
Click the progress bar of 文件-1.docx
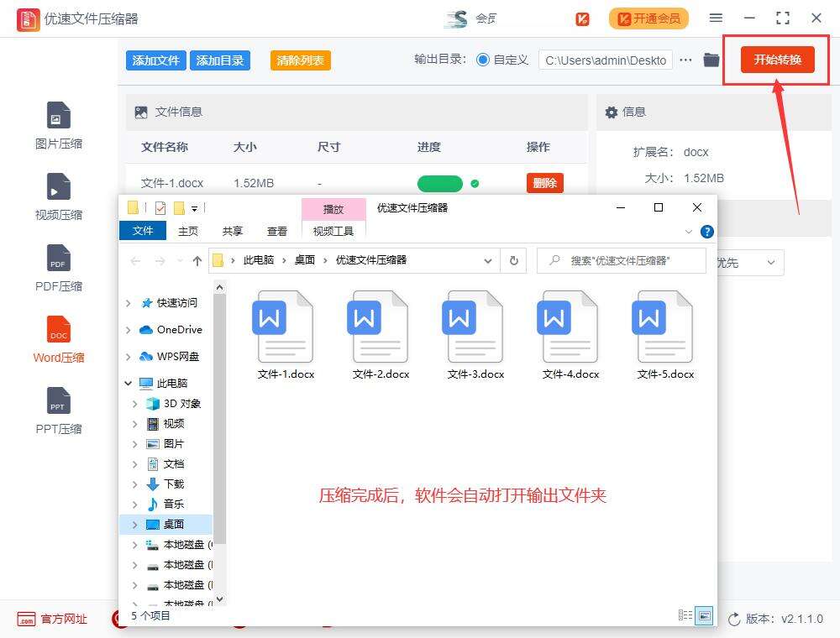point(438,182)
